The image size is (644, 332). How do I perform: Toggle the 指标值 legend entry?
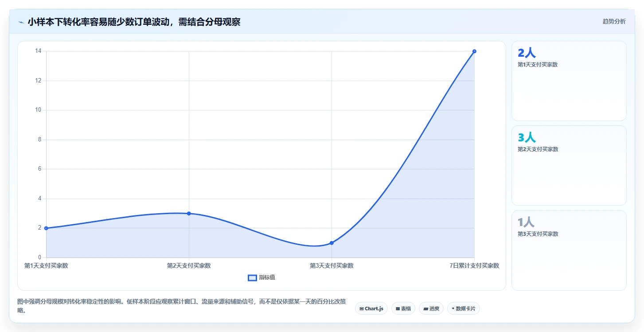pos(262,277)
